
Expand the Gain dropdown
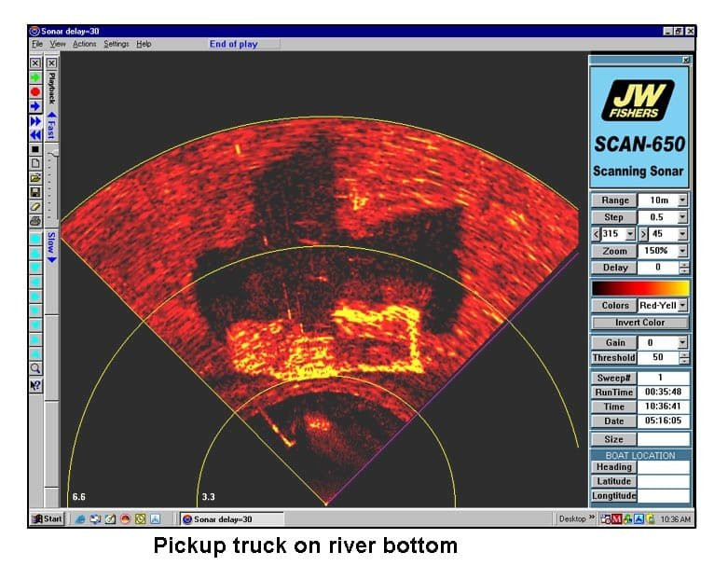682,342
